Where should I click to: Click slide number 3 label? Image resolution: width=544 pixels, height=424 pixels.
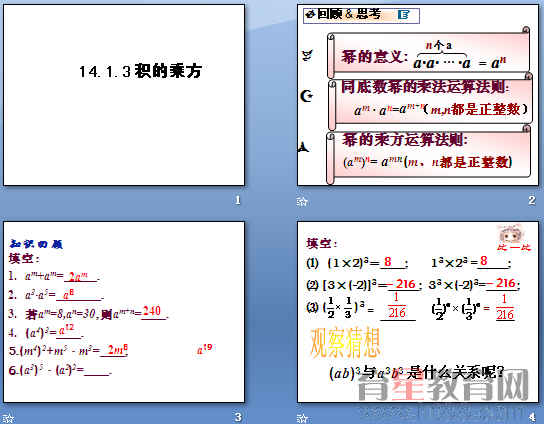(238, 417)
